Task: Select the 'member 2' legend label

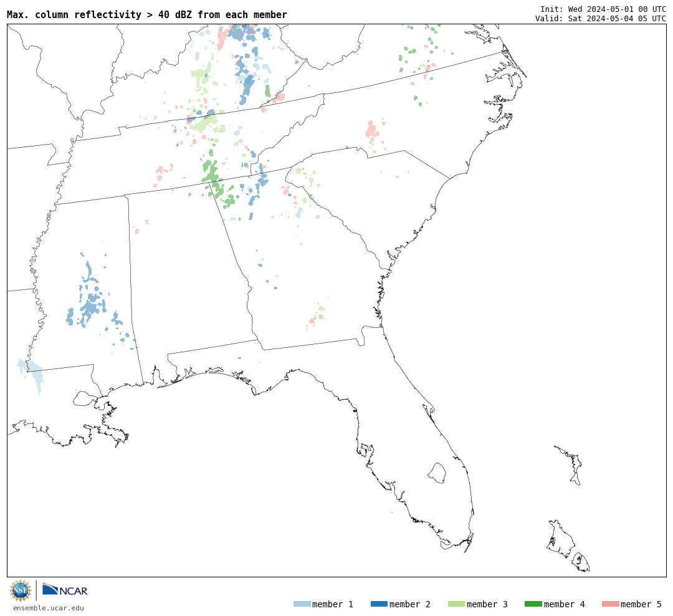Action: 410,604
